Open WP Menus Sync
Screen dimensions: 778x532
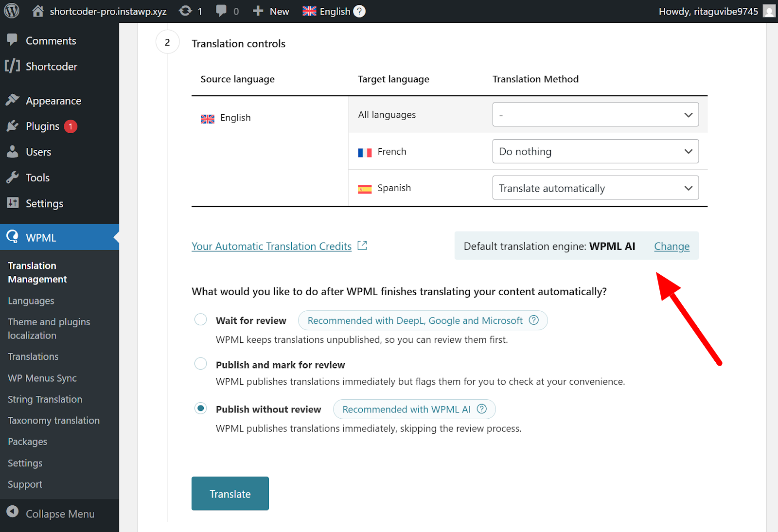click(x=42, y=378)
